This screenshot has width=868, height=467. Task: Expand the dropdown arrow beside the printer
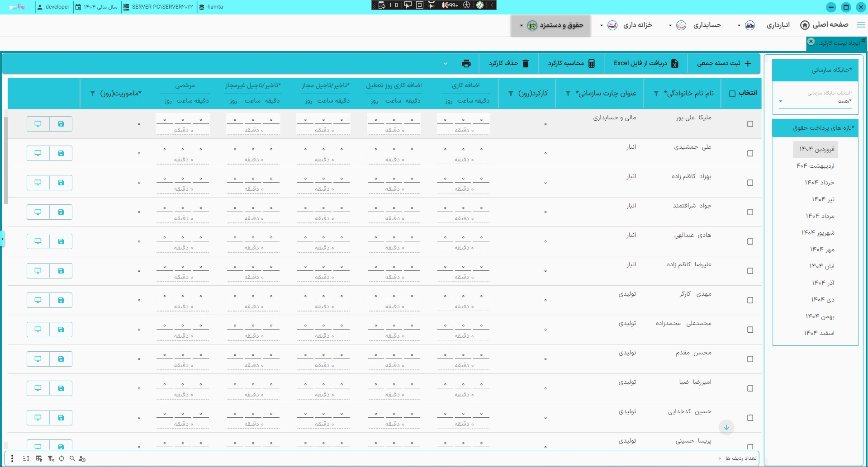coord(445,64)
